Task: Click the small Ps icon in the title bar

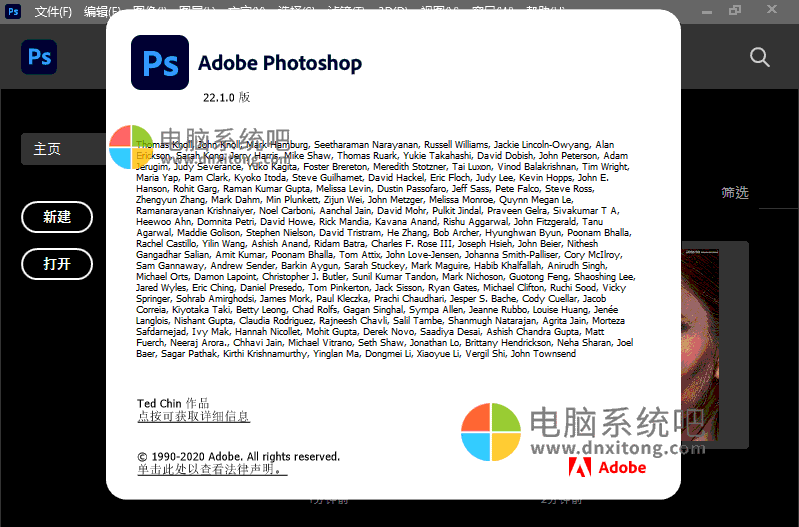Action: [12, 11]
